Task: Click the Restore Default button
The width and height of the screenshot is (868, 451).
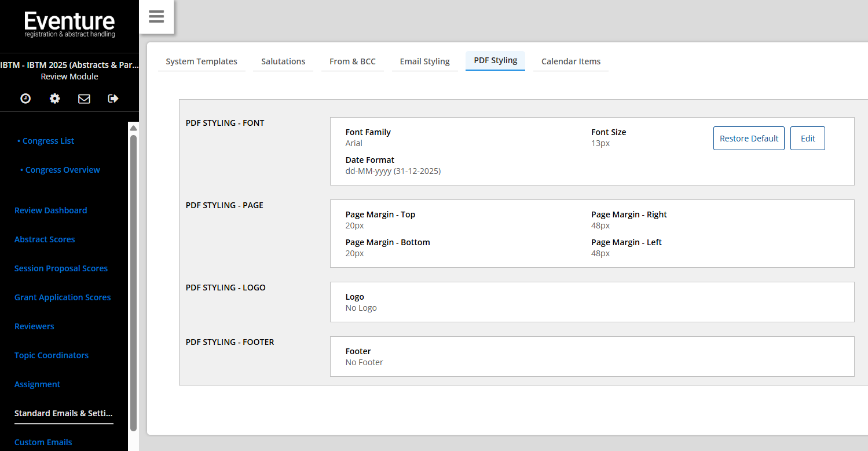Action: tap(749, 139)
